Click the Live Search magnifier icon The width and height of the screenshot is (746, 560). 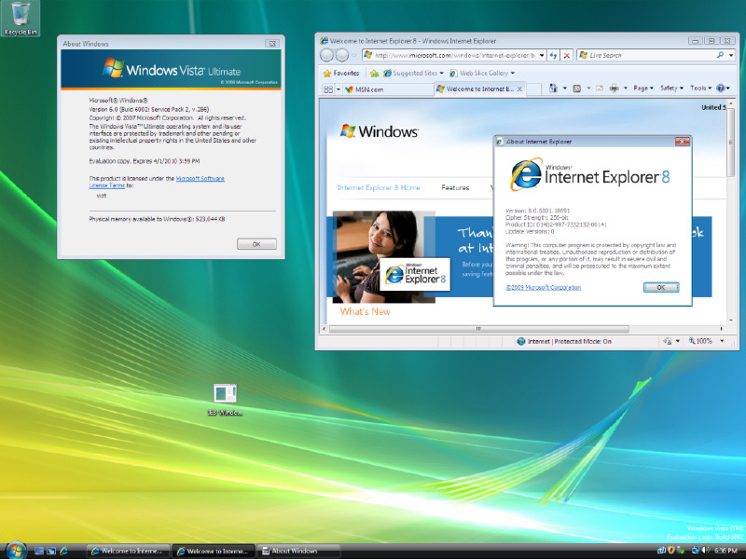[x=720, y=55]
